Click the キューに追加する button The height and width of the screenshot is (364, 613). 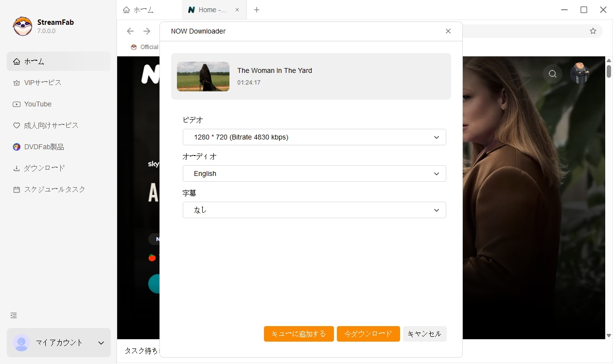pos(298,334)
